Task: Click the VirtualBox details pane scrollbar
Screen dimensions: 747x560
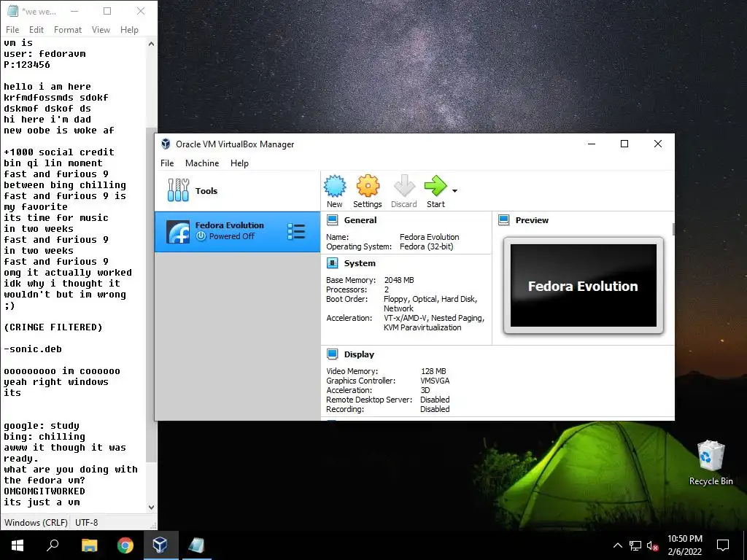Action: click(x=673, y=229)
